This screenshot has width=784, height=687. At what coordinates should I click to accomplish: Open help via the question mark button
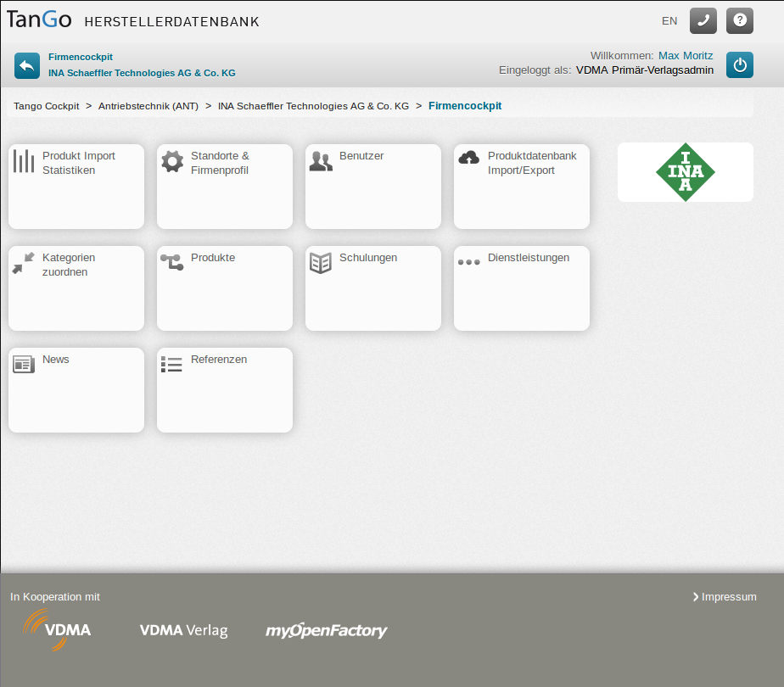point(740,20)
